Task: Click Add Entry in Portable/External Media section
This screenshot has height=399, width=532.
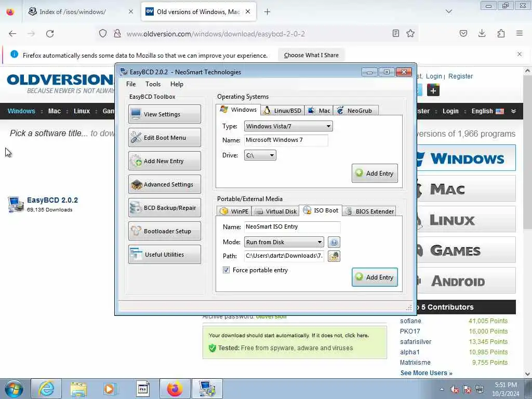Action: coord(375,277)
